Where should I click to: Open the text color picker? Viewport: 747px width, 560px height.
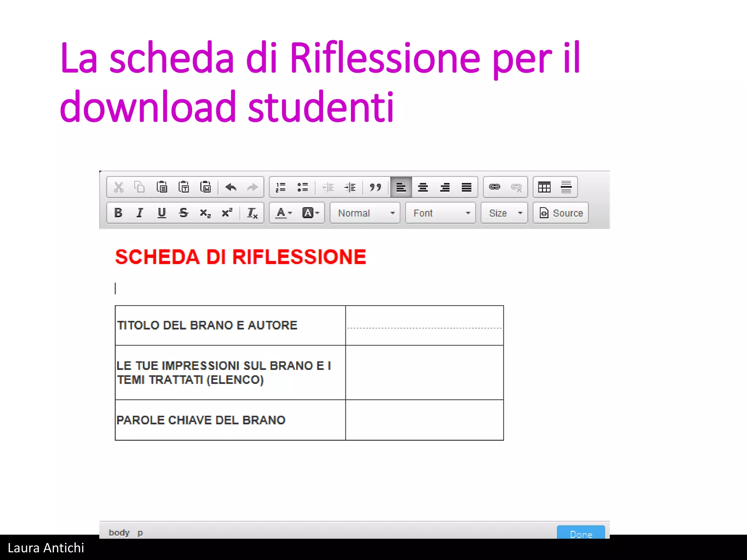coord(284,213)
